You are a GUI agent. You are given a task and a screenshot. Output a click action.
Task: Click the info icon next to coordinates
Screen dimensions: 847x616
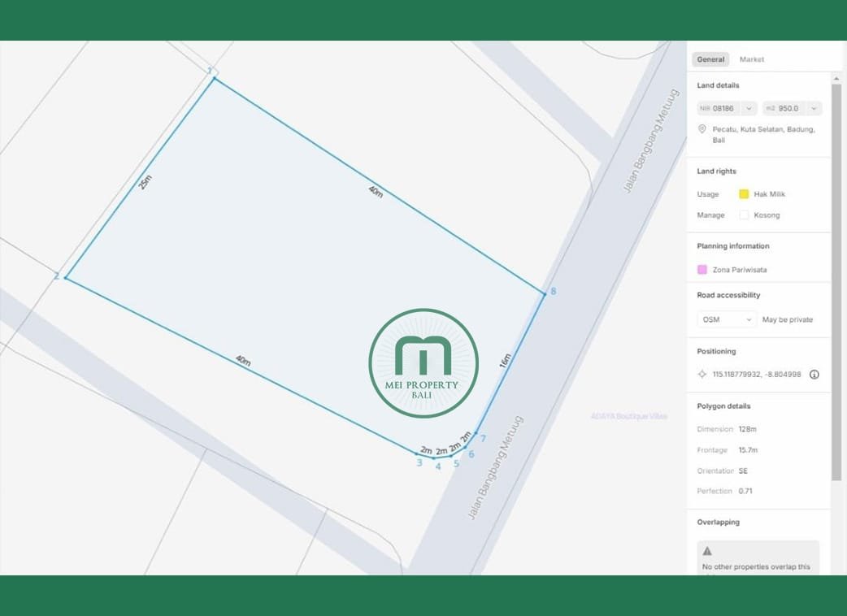tap(814, 375)
